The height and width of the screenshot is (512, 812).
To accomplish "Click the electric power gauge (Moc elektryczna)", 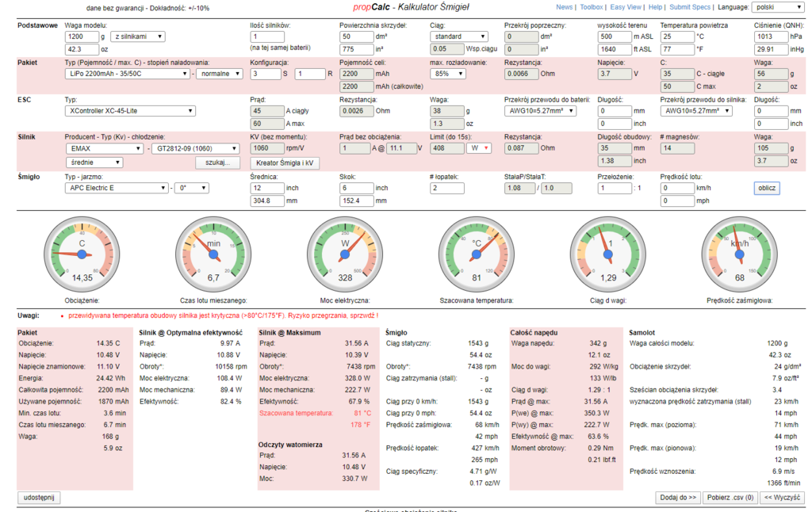I will 345,254.
